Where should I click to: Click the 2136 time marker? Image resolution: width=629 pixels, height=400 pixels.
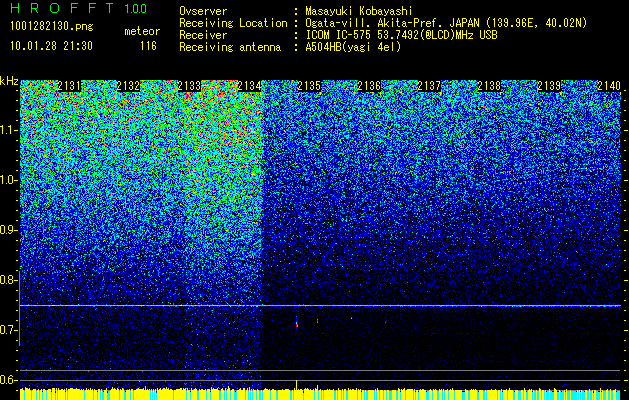pos(369,86)
